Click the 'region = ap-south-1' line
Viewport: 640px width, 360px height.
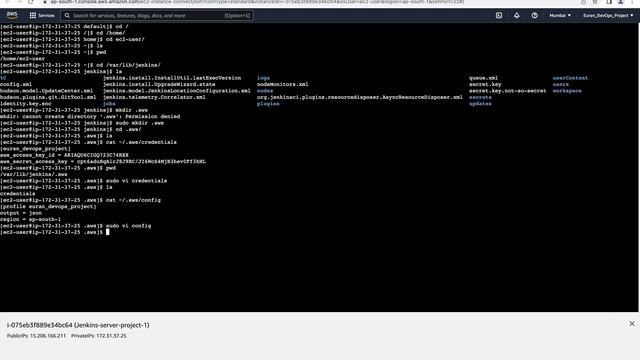[x=30, y=220]
